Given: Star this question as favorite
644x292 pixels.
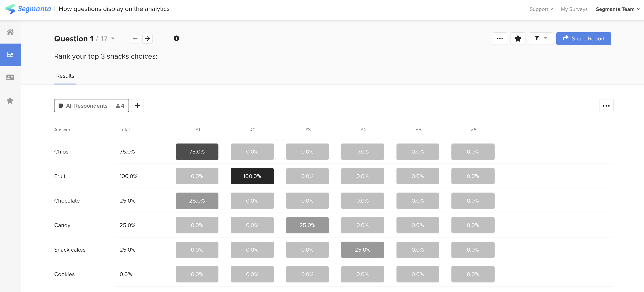Looking at the screenshot, I should 518,39.
